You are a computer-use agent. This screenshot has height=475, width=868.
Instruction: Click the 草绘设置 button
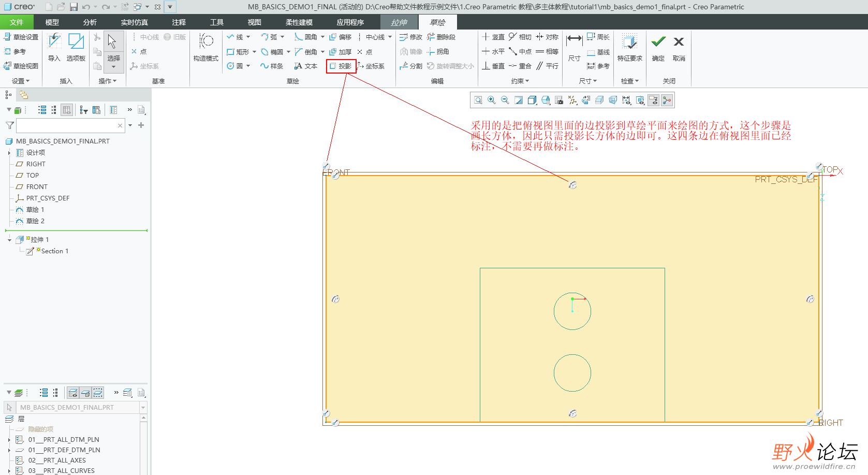point(21,37)
